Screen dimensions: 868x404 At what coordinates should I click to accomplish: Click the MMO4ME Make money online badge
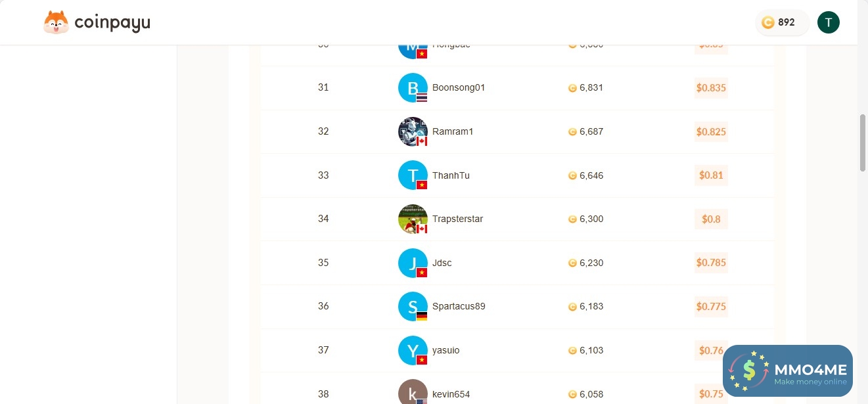787,371
